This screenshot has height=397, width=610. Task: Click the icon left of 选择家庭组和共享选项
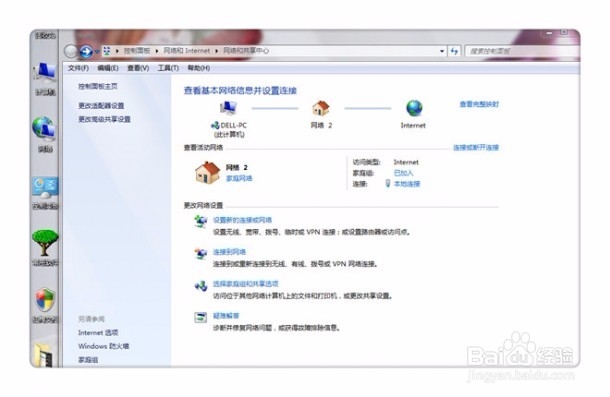coord(201,286)
